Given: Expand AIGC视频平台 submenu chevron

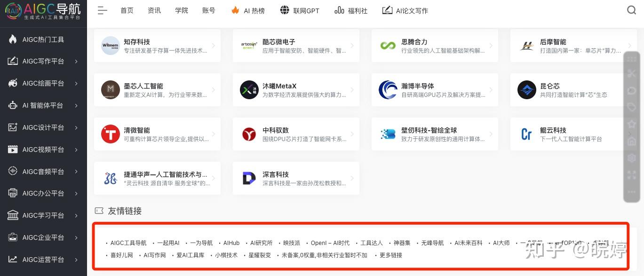Looking at the screenshot, I should coord(76,150).
